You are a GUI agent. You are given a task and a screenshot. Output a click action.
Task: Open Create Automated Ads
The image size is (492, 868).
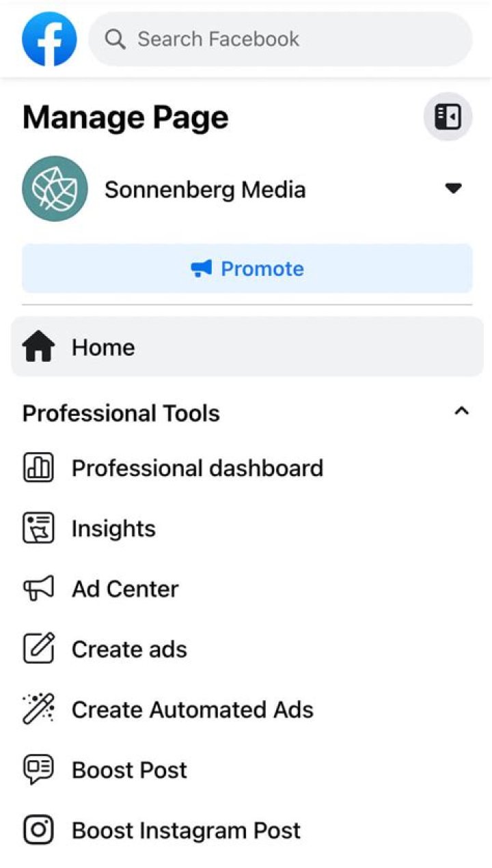(x=192, y=710)
